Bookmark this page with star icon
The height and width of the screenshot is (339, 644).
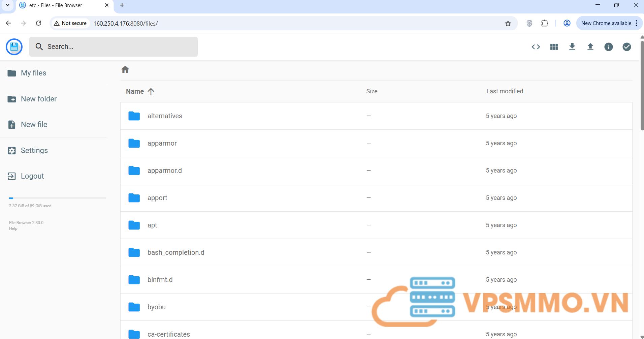[508, 24]
